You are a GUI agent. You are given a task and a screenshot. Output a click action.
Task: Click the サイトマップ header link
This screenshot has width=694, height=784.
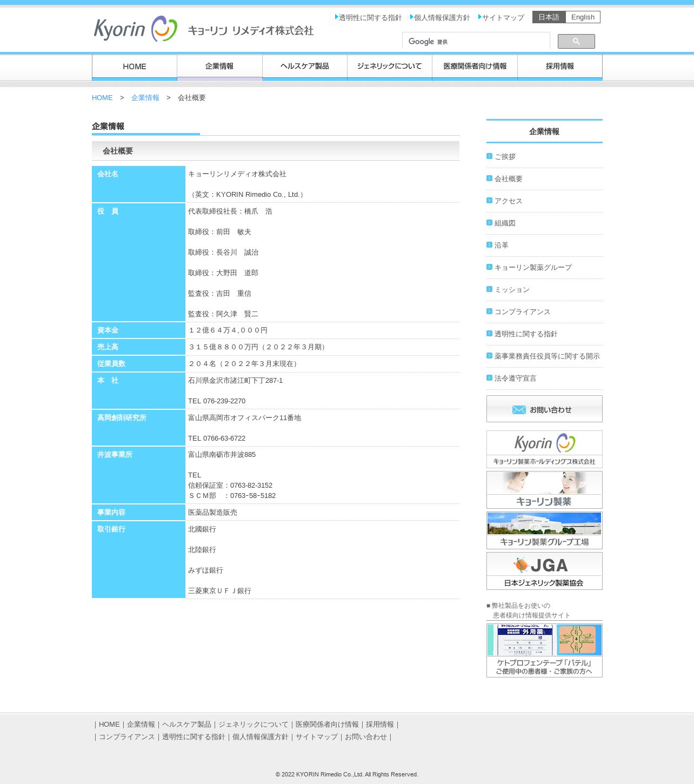(503, 18)
